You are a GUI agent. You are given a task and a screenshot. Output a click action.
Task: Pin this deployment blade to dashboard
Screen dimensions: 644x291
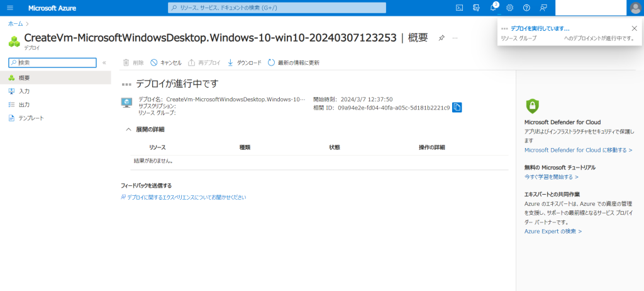tap(441, 38)
